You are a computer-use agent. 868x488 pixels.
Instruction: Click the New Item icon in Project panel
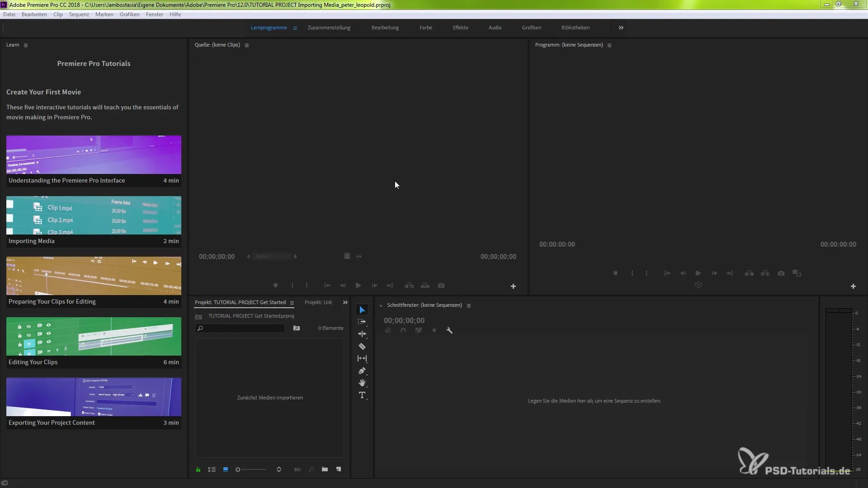point(339,469)
